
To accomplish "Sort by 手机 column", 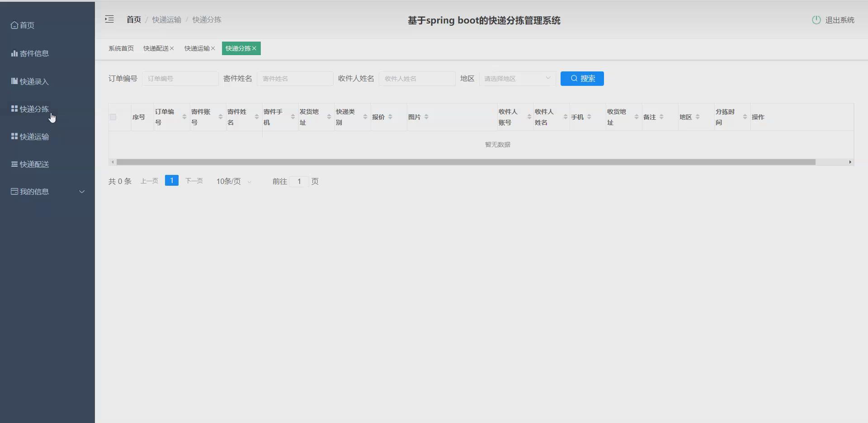I will coord(589,117).
